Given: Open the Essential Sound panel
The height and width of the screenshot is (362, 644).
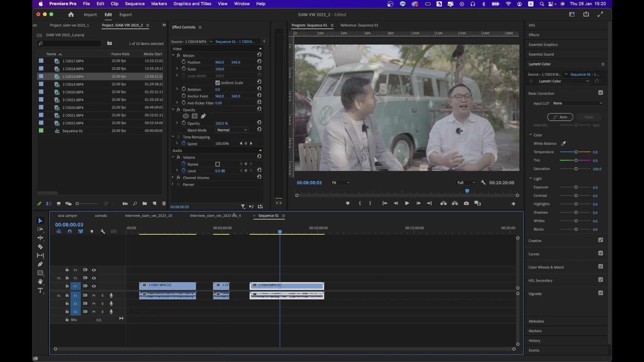Looking at the screenshot, I should click(541, 54).
